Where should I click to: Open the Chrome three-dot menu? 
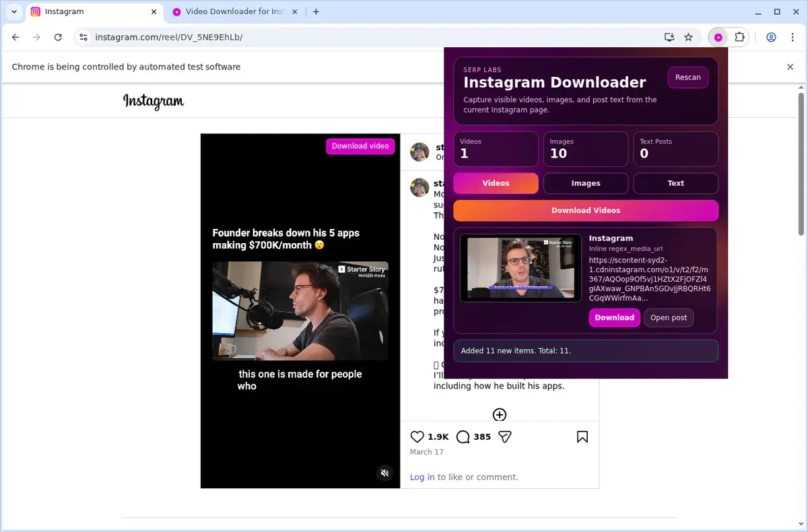coord(792,37)
